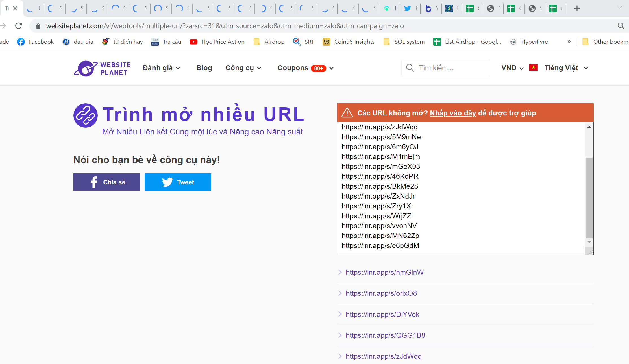
Task: Click the Website Planet logo
Action: click(102, 68)
